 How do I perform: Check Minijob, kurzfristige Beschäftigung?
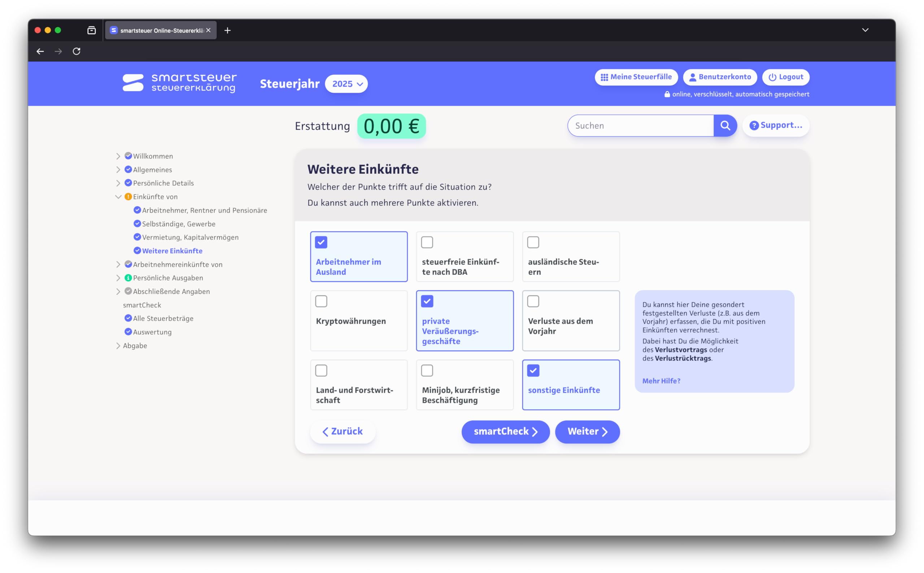427,371
